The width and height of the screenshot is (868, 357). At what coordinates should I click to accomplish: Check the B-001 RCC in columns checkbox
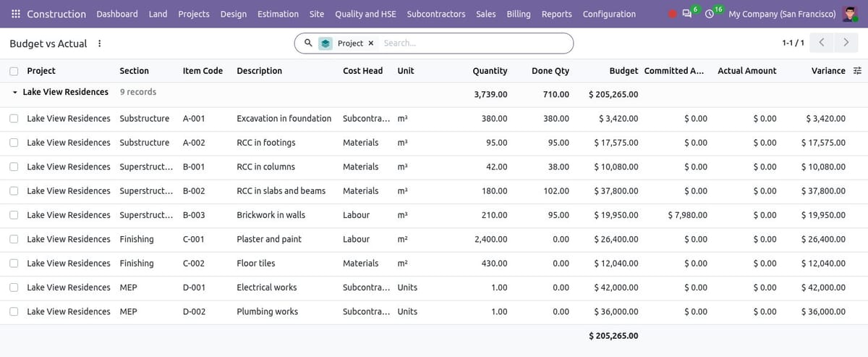[x=14, y=167]
